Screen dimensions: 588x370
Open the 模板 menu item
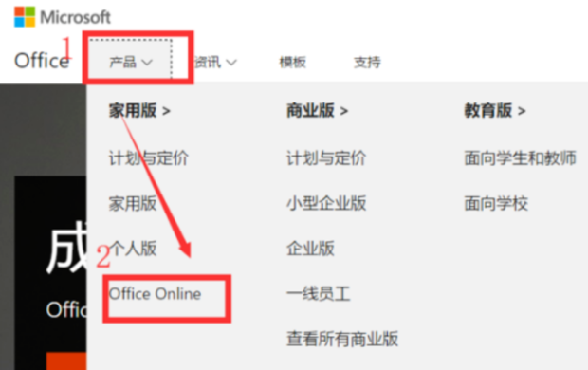(x=292, y=62)
